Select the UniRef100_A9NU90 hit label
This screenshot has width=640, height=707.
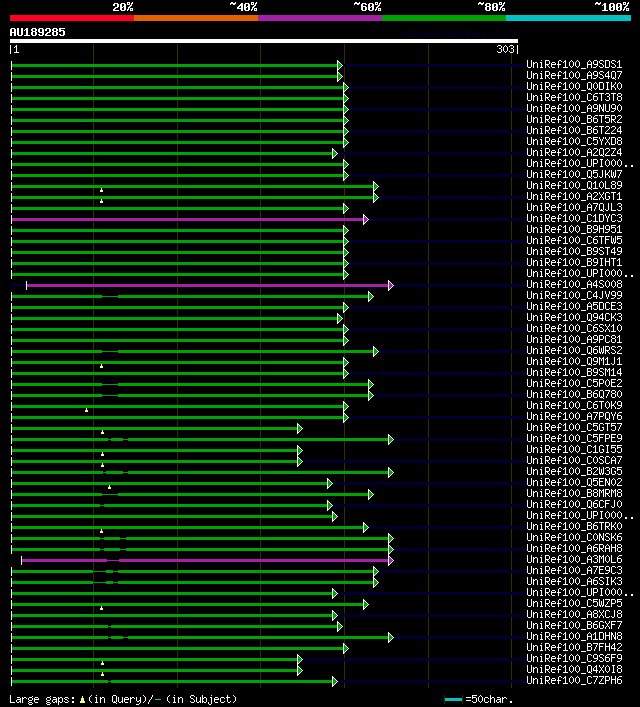click(x=574, y=108)
